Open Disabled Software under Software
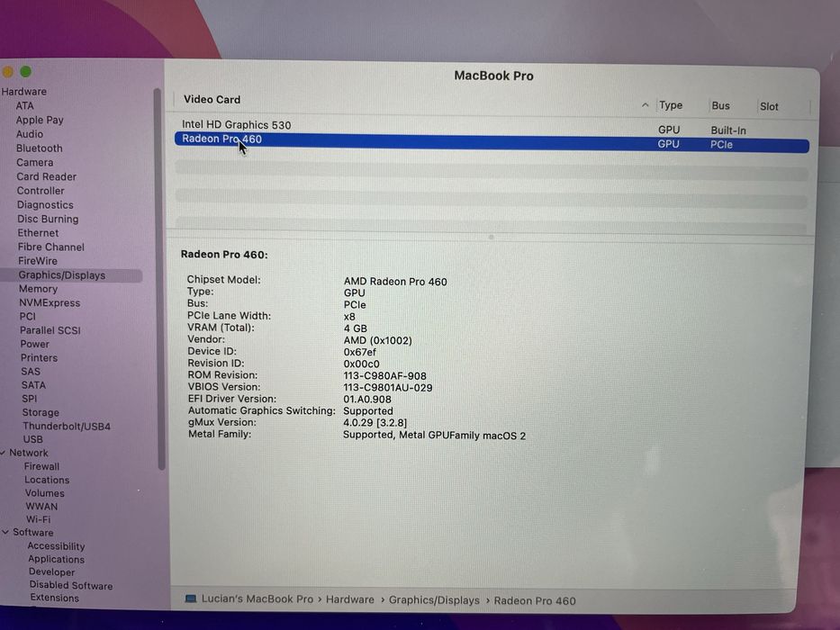 [x=71, y=586]
